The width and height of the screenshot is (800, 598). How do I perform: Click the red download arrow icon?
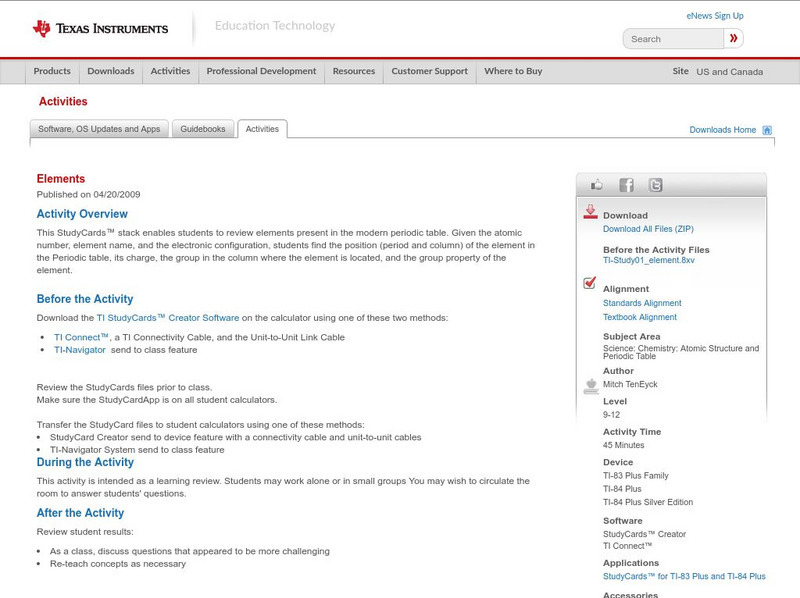(x=591, y=212)
